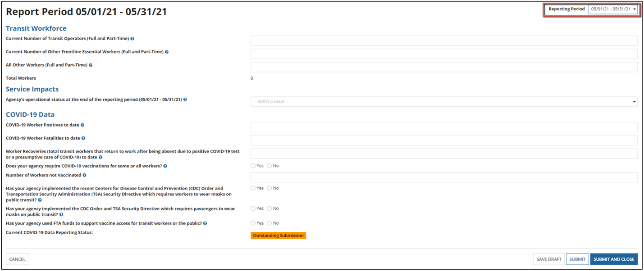
Task: Select No for workers mask directive question
Action: coord(269,188)
